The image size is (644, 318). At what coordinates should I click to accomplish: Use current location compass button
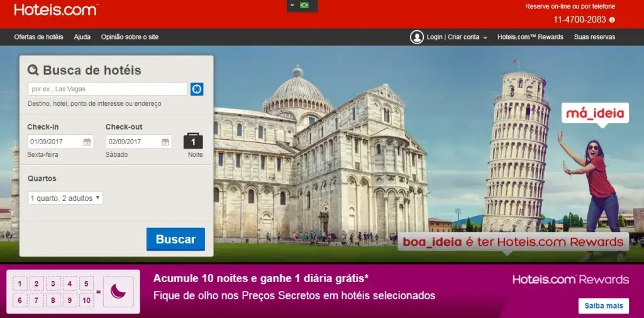(x=197, y=89)
